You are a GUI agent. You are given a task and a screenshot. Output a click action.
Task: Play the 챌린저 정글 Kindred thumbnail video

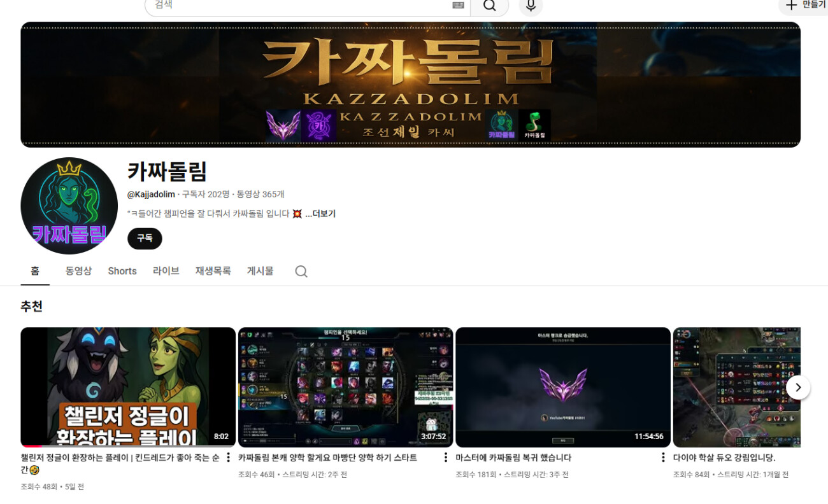coord(128,387)
